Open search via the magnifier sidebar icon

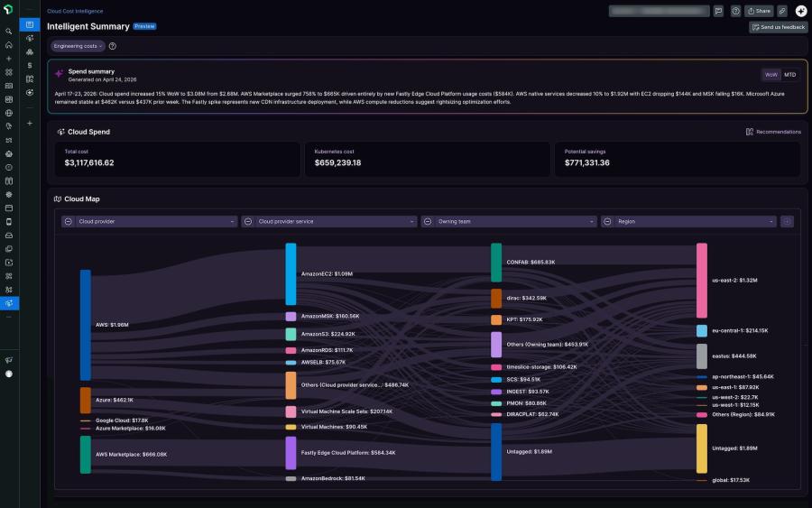tap(9, 32)
